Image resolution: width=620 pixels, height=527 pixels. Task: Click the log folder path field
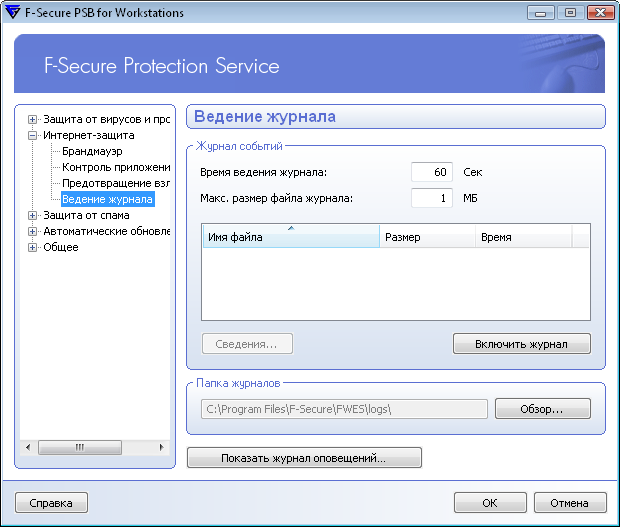click(x=344, y=409)
